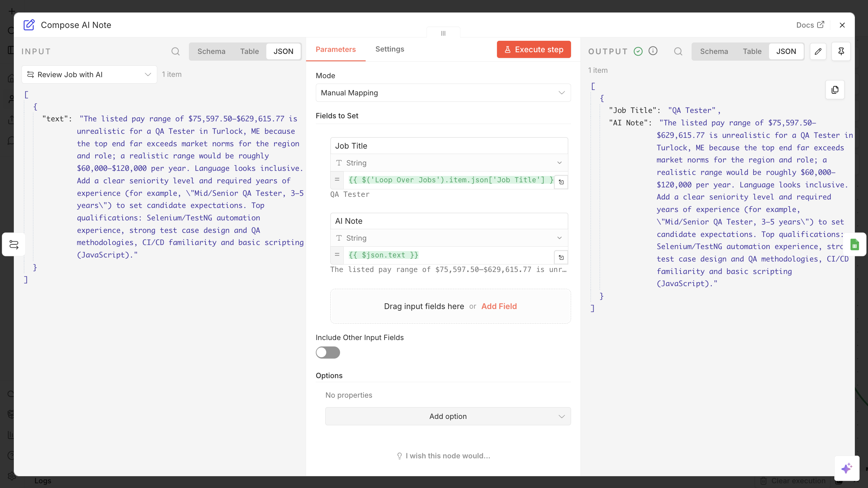Click Execute step button
868x488 pixels.
pos(534,50)
